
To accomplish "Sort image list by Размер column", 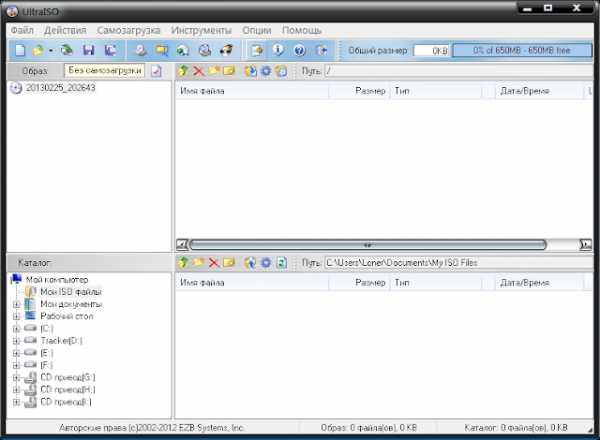I will (x=359, y=91).
